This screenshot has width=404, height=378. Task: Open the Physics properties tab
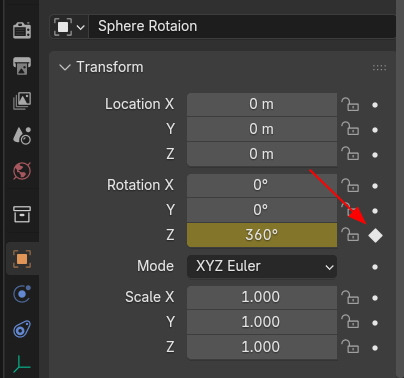click(x=22, y=294)
